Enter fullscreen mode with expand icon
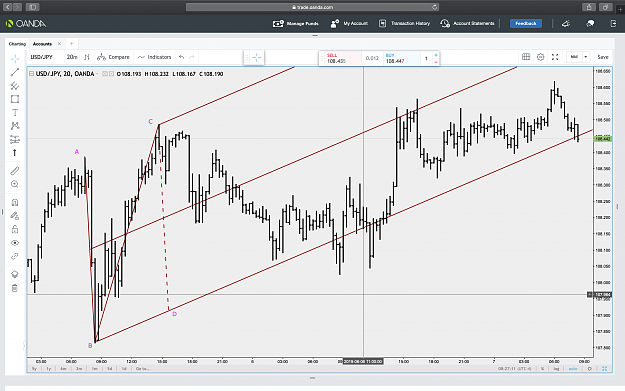This screenshot has height=391, width=625. 555,57
